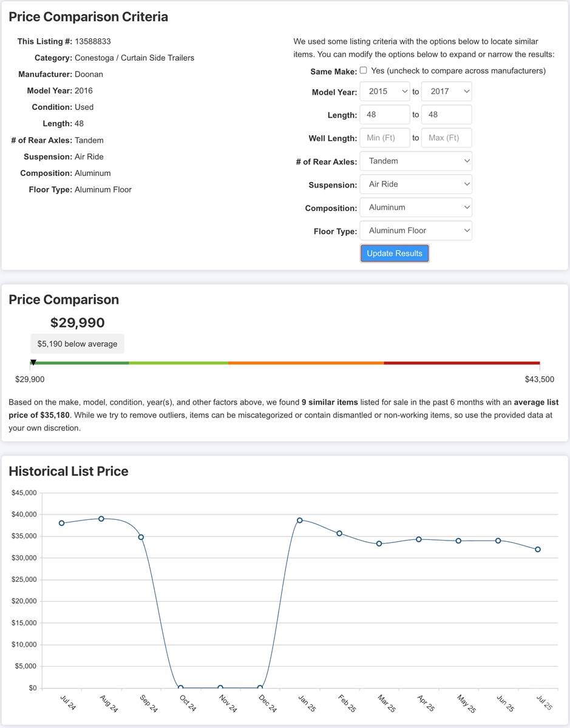
Task: Focus the minimum Length field
Action: point(385,115)
